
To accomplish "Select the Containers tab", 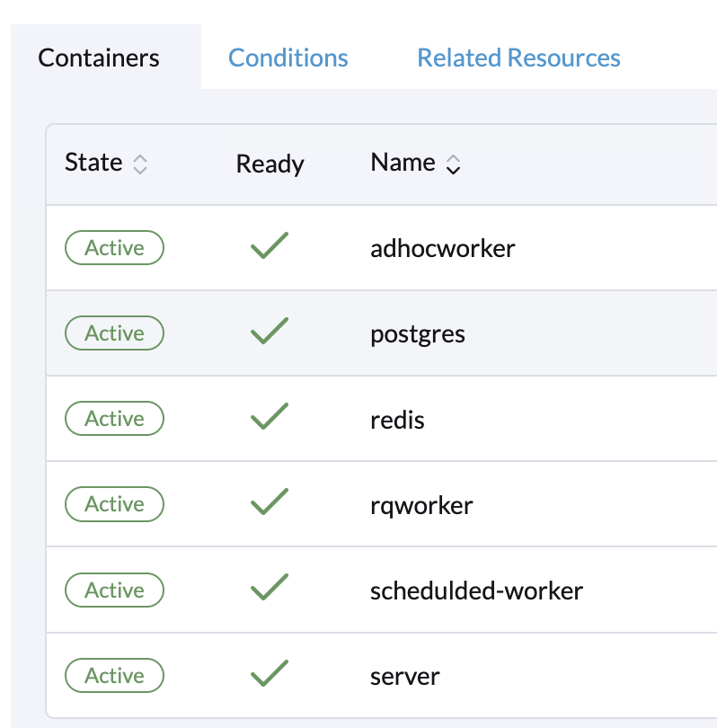I will coord(98,58).
